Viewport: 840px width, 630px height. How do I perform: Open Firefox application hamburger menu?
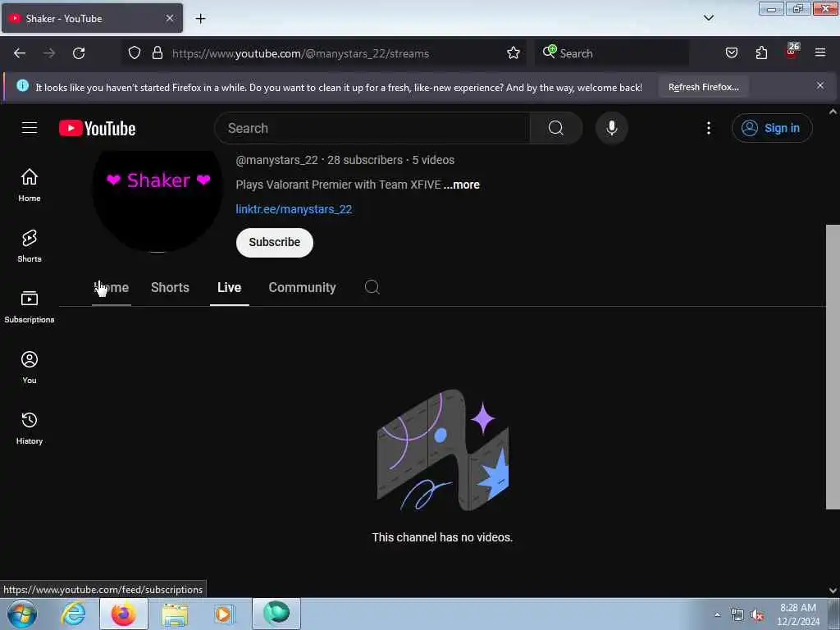tap(820, 52)
